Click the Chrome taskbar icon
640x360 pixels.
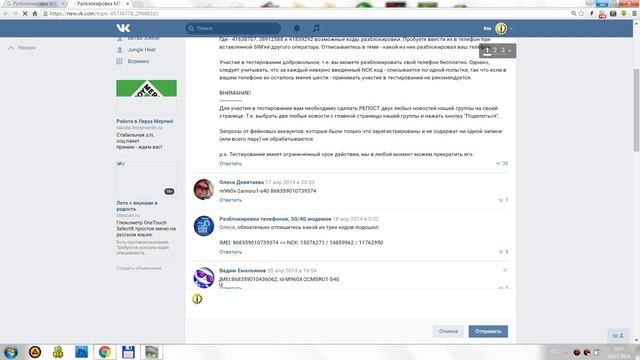104,352
